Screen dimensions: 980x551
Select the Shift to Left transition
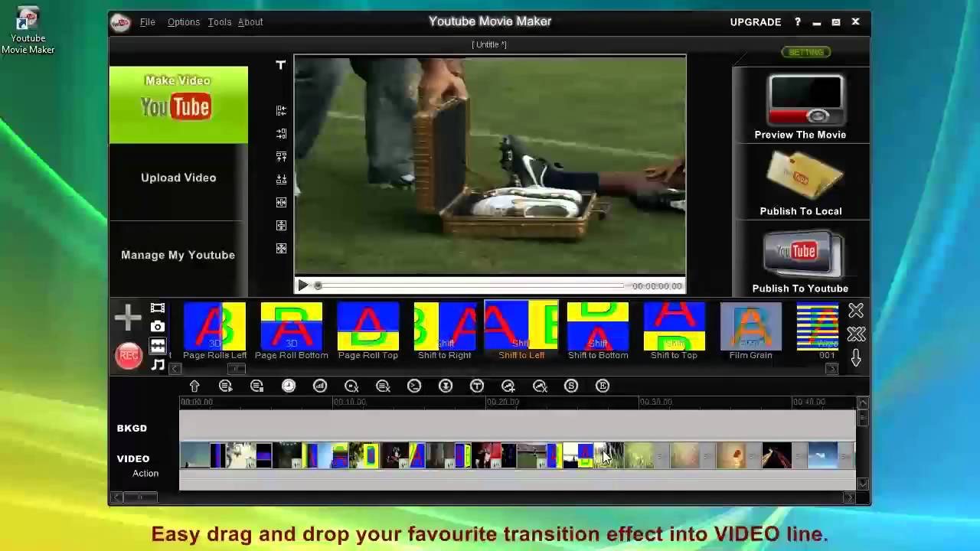521,331
